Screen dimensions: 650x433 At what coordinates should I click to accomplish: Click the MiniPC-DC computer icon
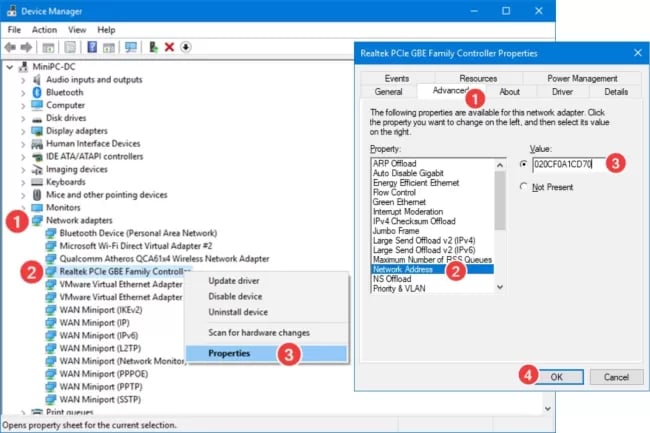[24, 66]
